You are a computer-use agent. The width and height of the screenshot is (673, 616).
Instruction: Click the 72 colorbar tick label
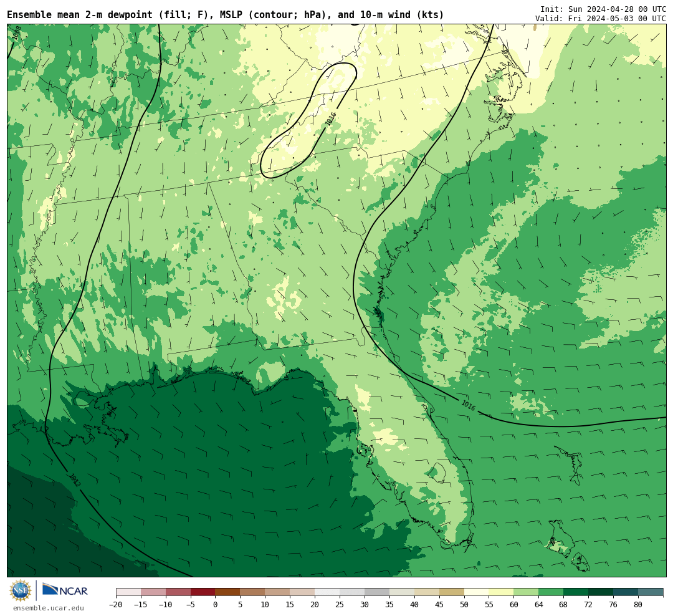tap(589, 604)
